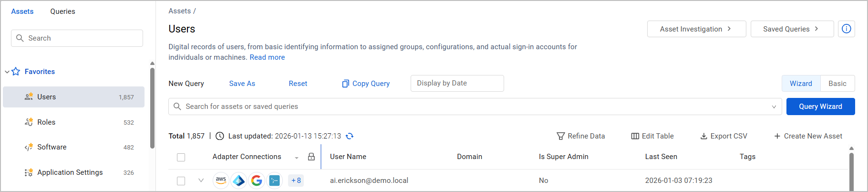Refresh data using the circular arrows icon
Image resolution: width=868 pixels, height=192 pixels.
point(350,136)
